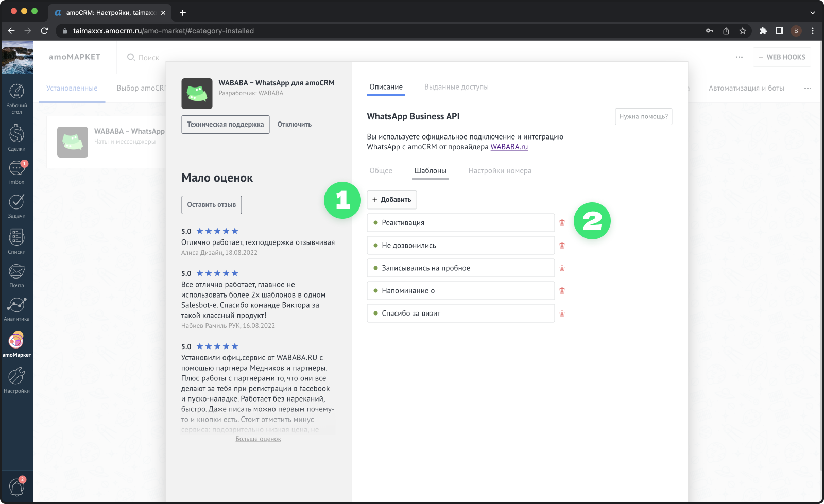Delete the Напоминание о template
Screen dimensions: 824x504
(562, 291)
